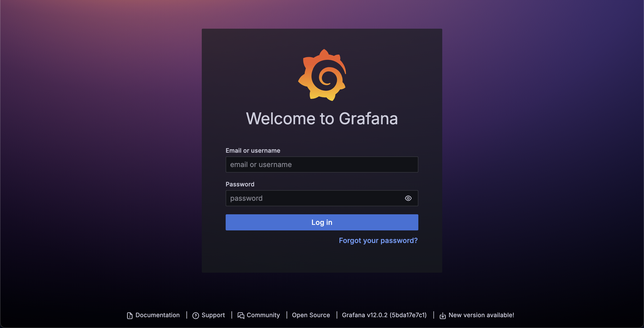Click the Email or username field label

(x=253, y=150)
